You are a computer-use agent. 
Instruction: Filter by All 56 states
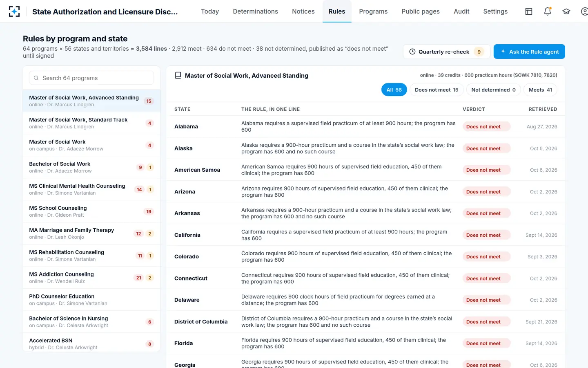pos(394,90)
